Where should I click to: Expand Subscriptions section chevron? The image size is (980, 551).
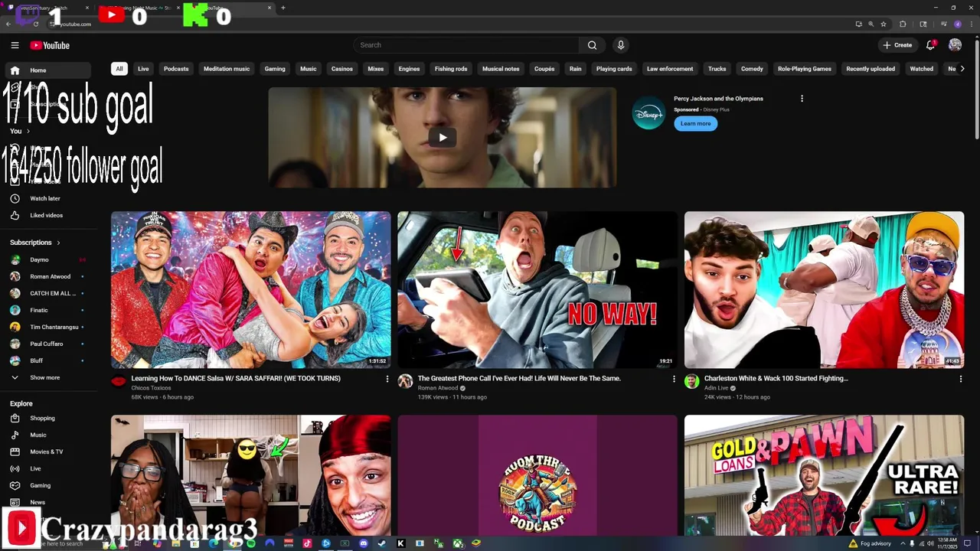[58, 243]
